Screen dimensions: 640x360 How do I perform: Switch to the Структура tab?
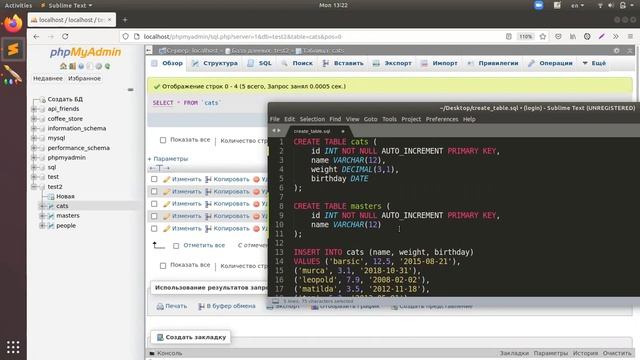point(215,63)
